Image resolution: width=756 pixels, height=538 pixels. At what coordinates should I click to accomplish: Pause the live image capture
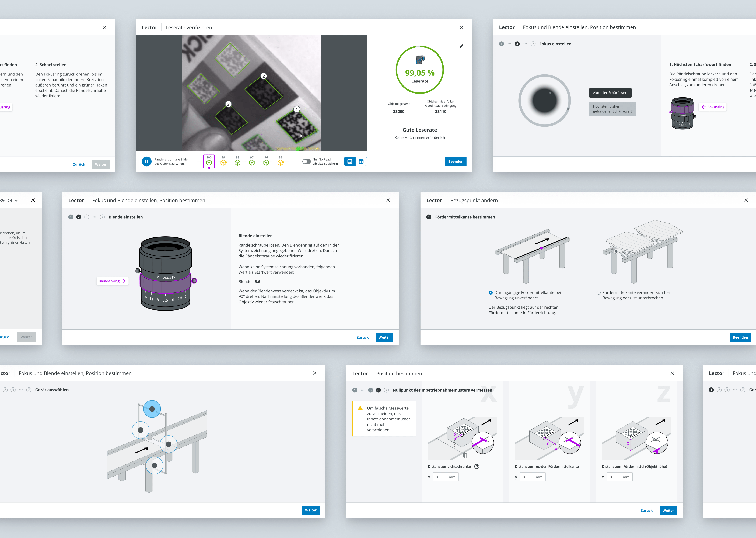click(x=146, y=161)
